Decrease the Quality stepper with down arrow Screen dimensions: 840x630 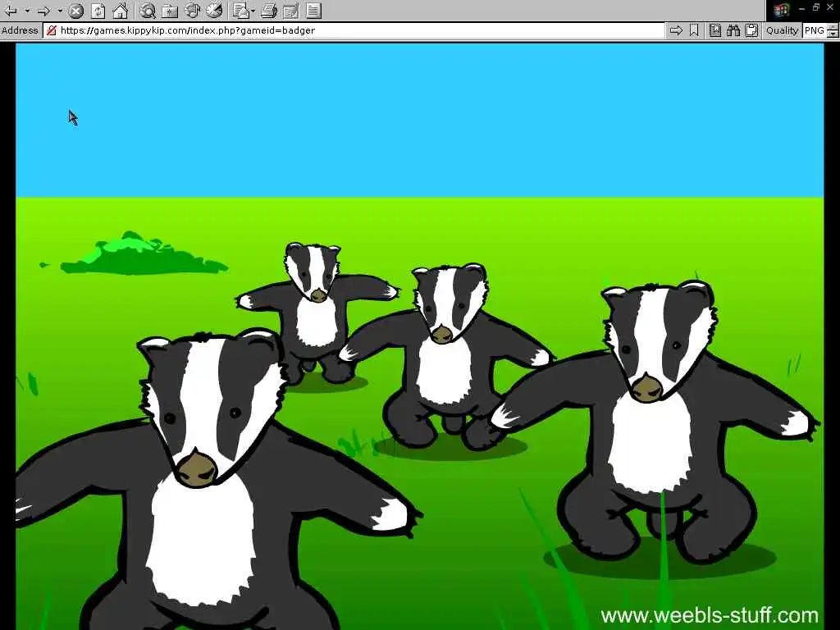[x=833, y=34]
